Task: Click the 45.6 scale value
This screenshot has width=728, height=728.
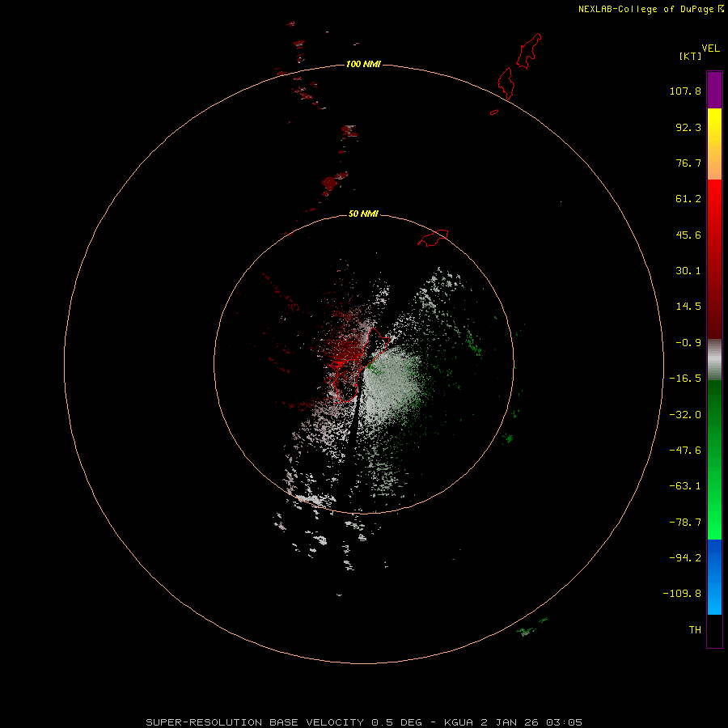Action: coord(688,235)
